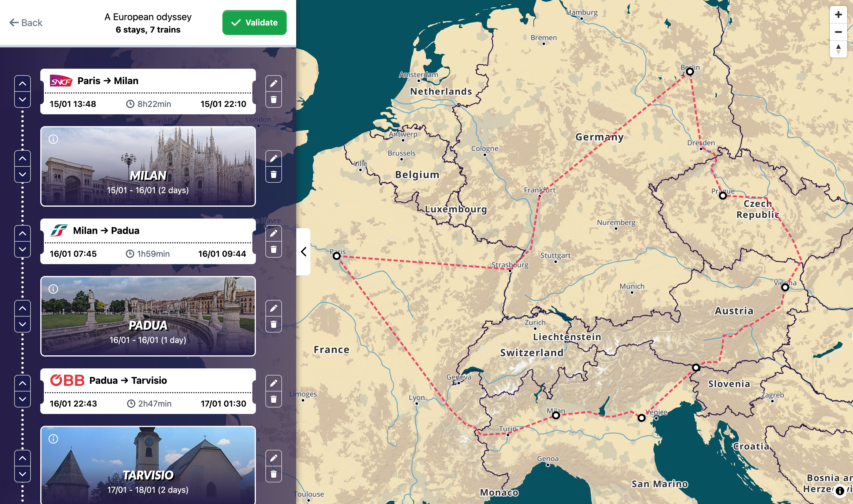Move the Milan stay up
Screen dimensions: 853x504
point(23,158)
